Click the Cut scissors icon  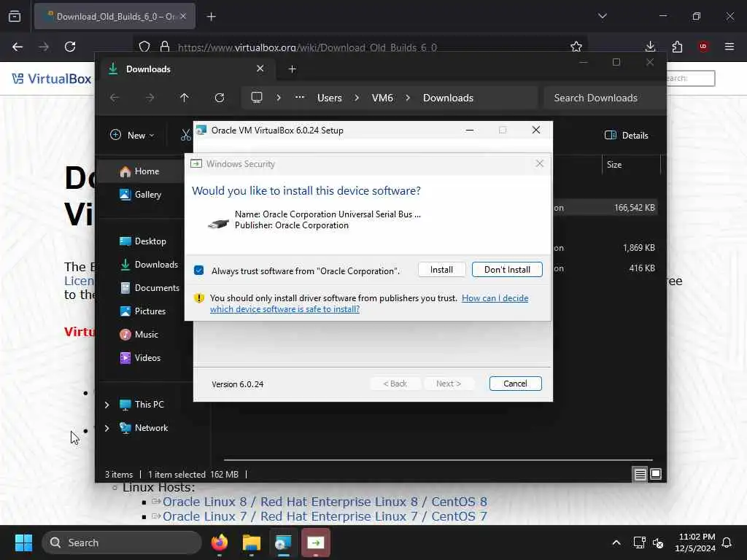click(x=185, y=135)
